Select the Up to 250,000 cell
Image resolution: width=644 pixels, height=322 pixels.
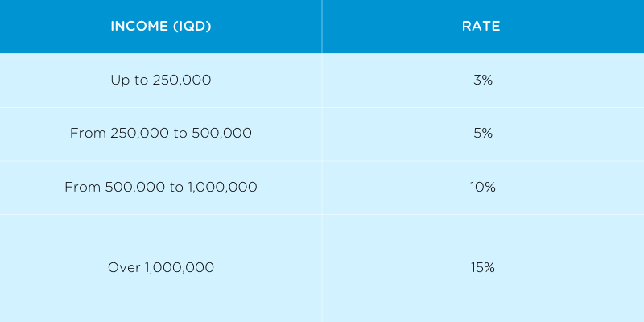point(160,80)
